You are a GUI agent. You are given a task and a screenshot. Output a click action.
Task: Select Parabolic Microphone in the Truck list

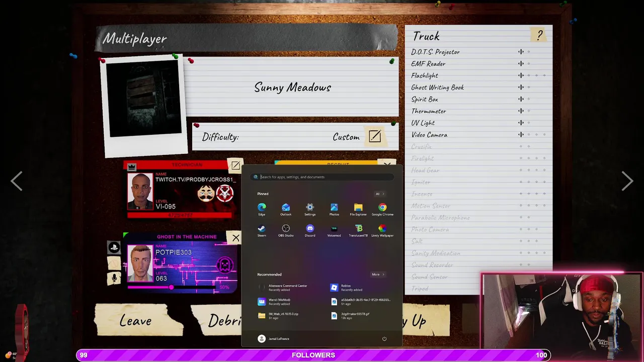440,218
